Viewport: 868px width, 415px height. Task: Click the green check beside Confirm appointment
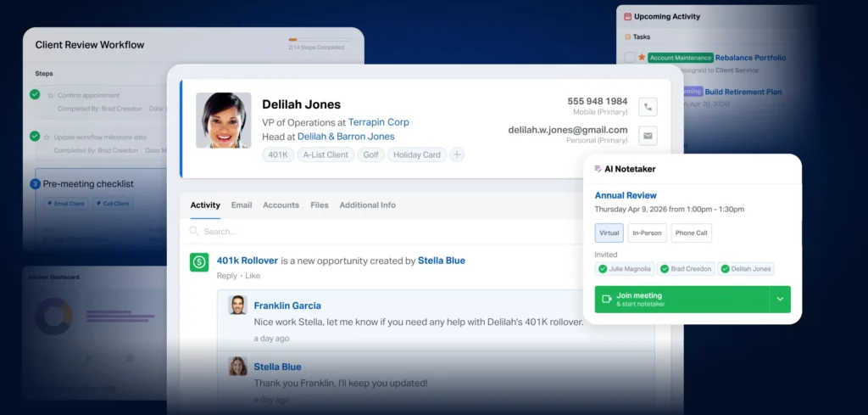[35, 95]
